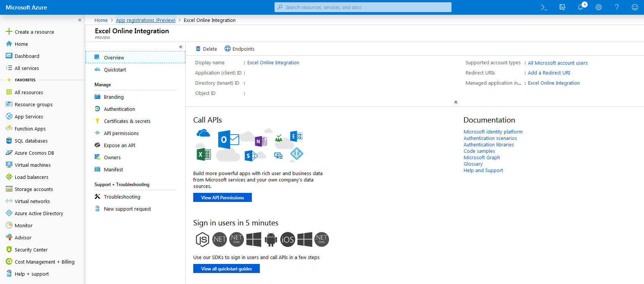
Task: Select API permissions in Manage menu
Action: click(x=121, y=133)
